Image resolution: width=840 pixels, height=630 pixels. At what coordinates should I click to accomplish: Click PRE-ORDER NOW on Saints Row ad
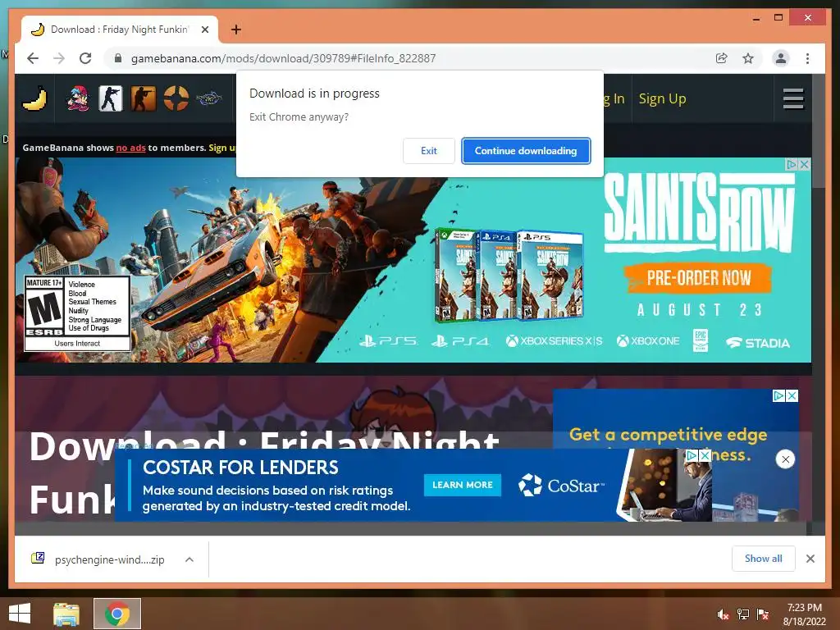[x=698, y=278]
